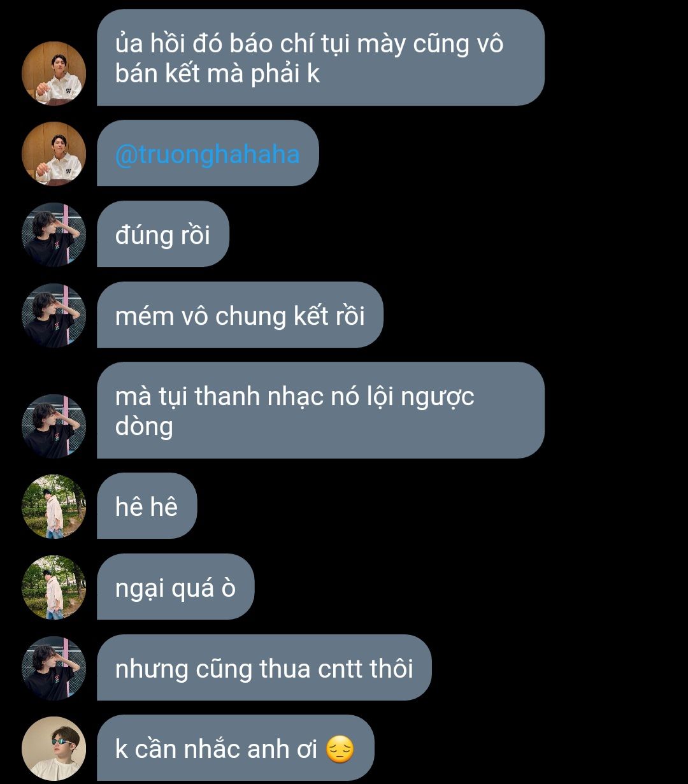Tap sunglasses avatar beside 'k cần nhắc anh ơi'
The height and width of the screenshot is (784, 688).
pos(54,748)
